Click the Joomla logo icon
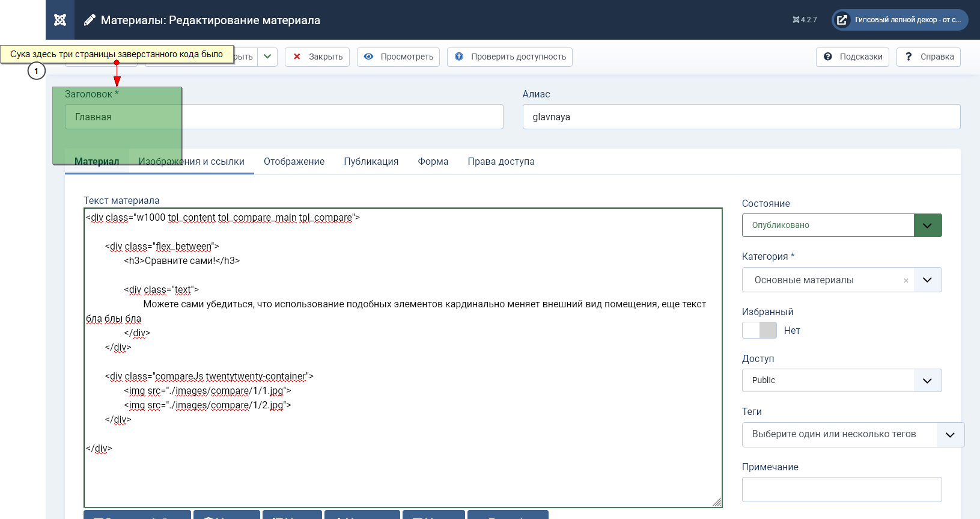Image resolution: width=980 pixels, height=519 pixels. [60, 20]
